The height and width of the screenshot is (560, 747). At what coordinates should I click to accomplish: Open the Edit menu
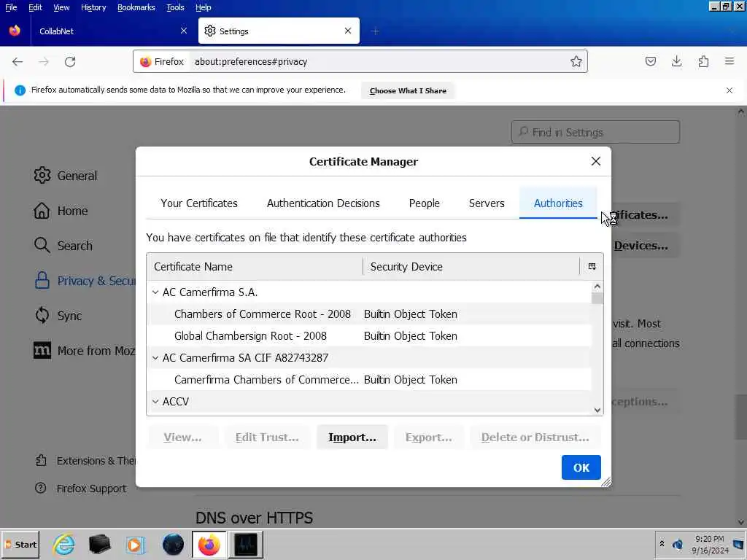click(35, 7)
